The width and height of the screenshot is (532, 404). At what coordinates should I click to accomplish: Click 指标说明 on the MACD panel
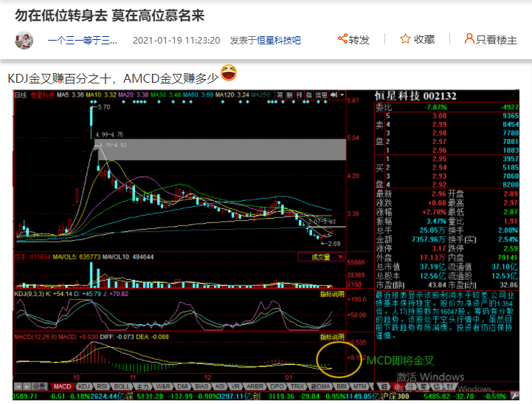(332, 337)
